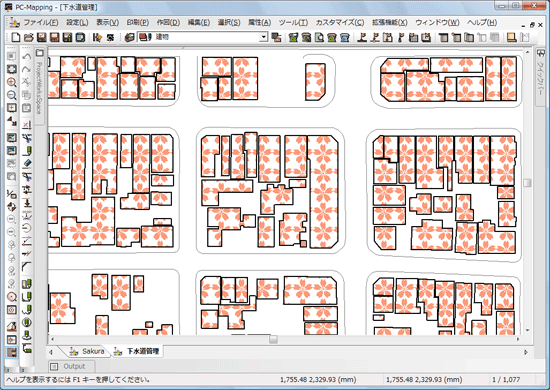Click the map scroll up arrow
This screenshot has width=550, height=390.
pyautogui.click(x=527, y=52)
